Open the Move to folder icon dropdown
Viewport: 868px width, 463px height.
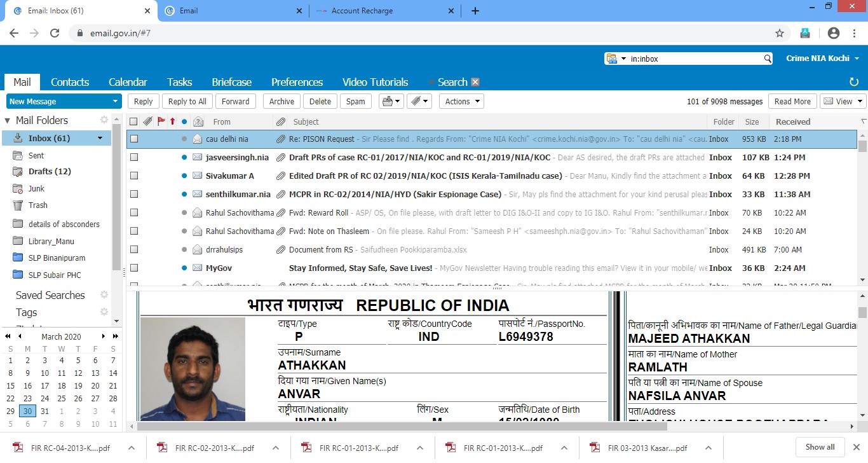click(x=391, y=101)
